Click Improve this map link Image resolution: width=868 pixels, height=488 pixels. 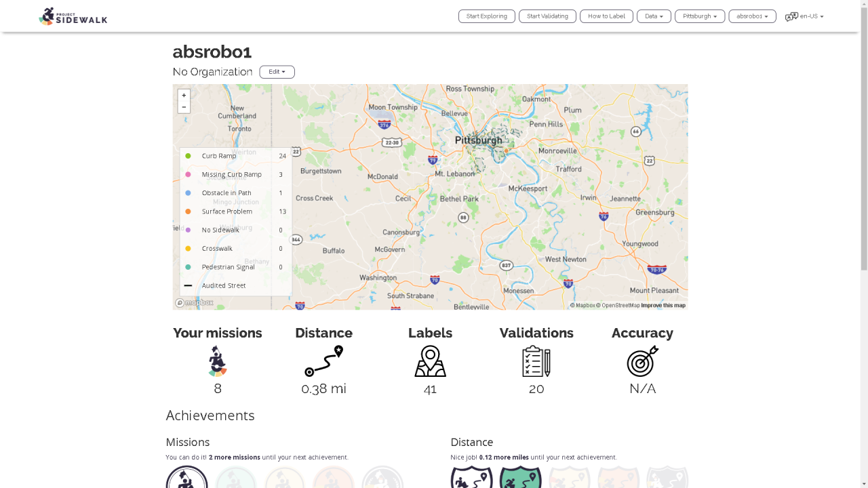pos(663,306)
